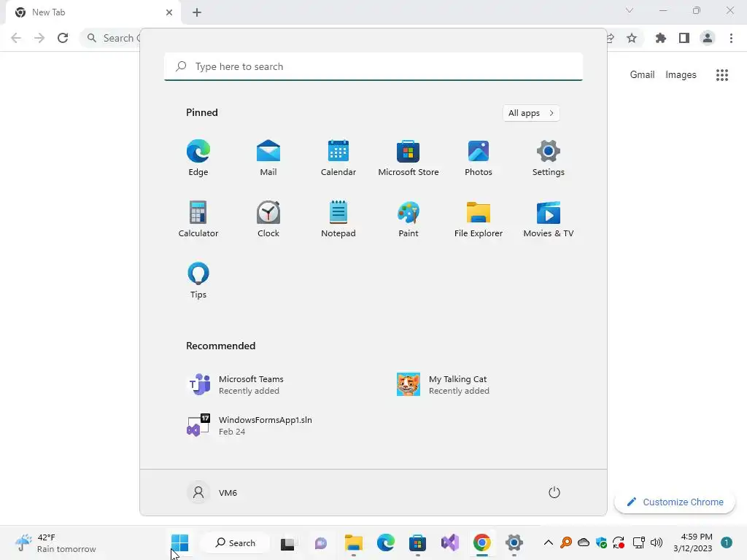The image size is (747, 560).
Task: Close the New Tab tab
Action: pos(169,12)
